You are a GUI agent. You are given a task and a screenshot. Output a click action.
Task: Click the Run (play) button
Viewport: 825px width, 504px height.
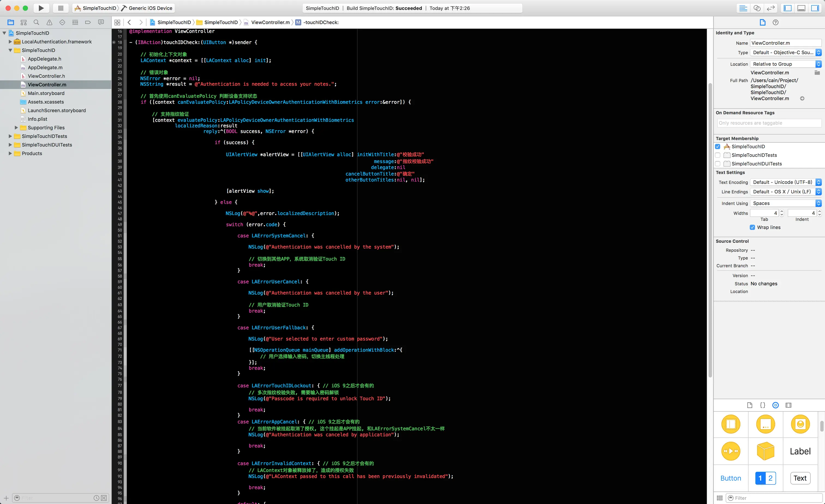(x=41, y=8)
